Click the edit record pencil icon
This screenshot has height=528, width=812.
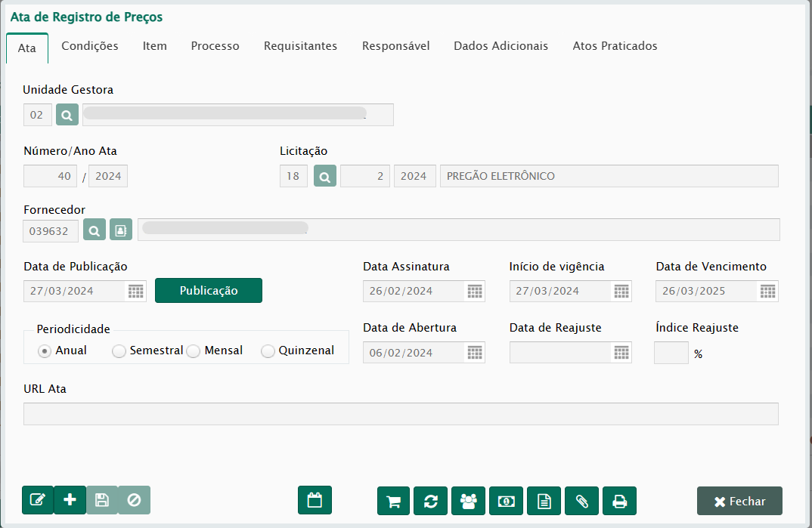(37, 500)
